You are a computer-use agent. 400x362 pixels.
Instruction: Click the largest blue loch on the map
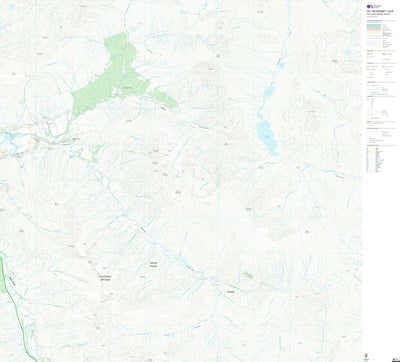tap(267, 137)
